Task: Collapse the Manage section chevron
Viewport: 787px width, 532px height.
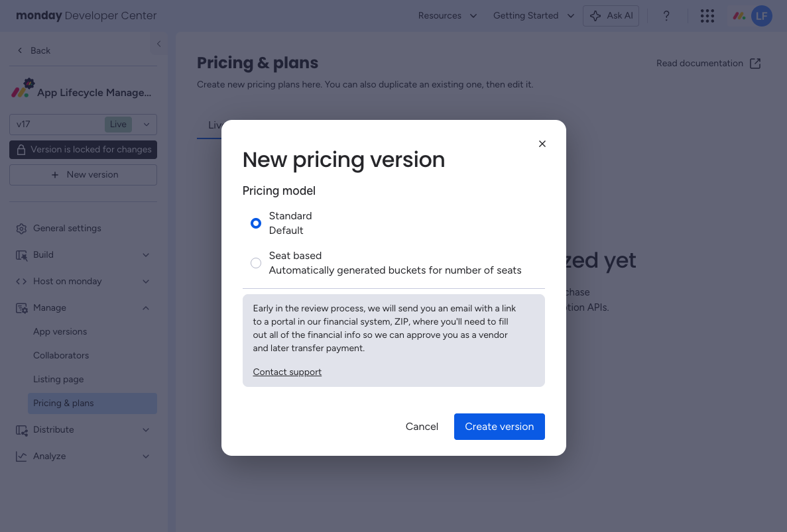Action: [146, 308]
